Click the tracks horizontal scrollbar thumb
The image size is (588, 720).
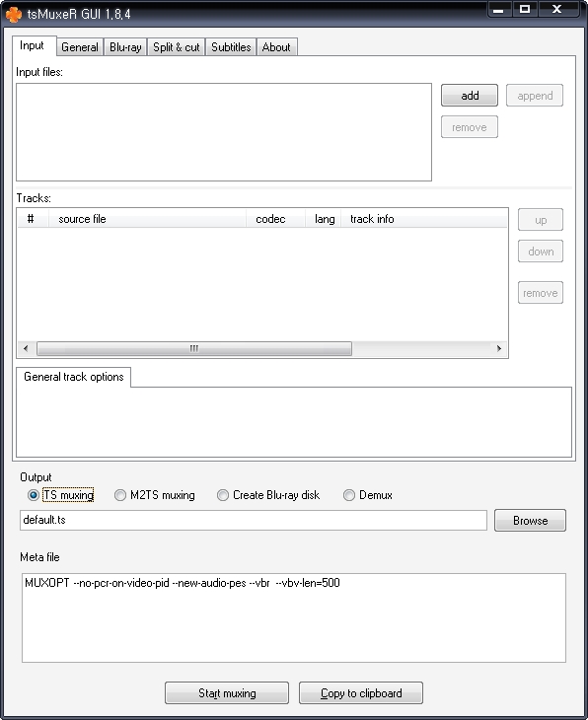(x=194, y=348)
